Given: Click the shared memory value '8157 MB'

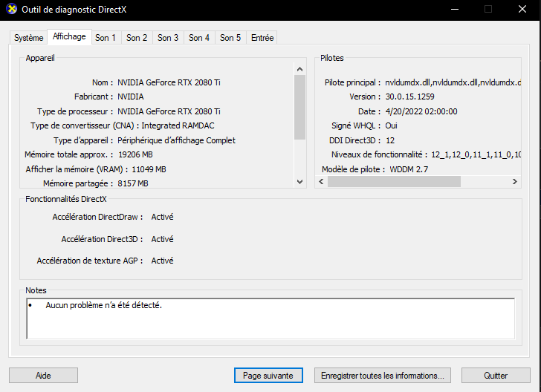Looking at the screenshot, I should tap(133, 183).
